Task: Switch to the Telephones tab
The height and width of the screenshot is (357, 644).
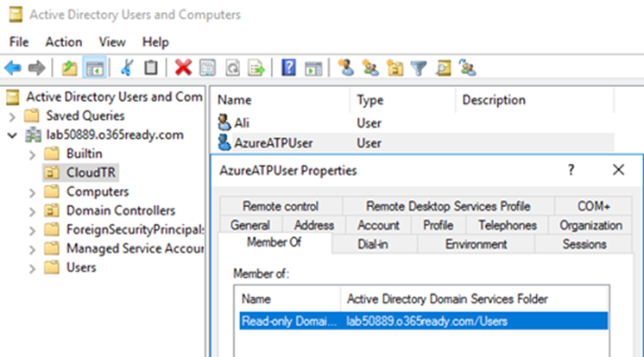Action: [x=508, y=225]
